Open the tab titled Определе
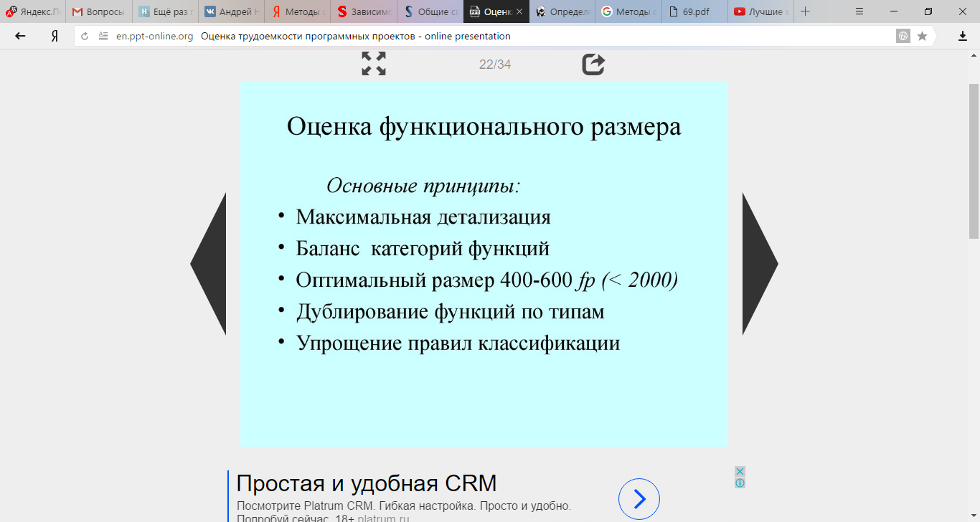Viewport: 980px width, 522px height. coord(562,11)
